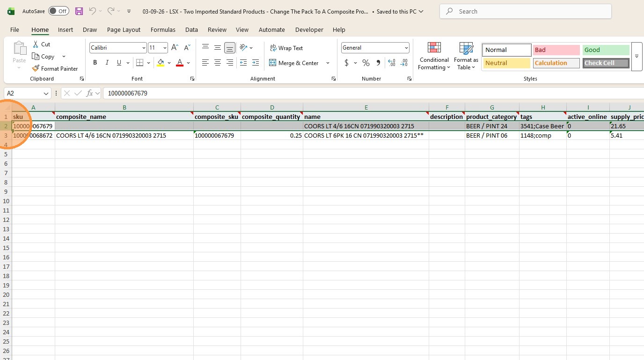The height and width of the screenshot is (360, 644).
Task: Expand the Copy options arrow
Action: pos(64,56)
